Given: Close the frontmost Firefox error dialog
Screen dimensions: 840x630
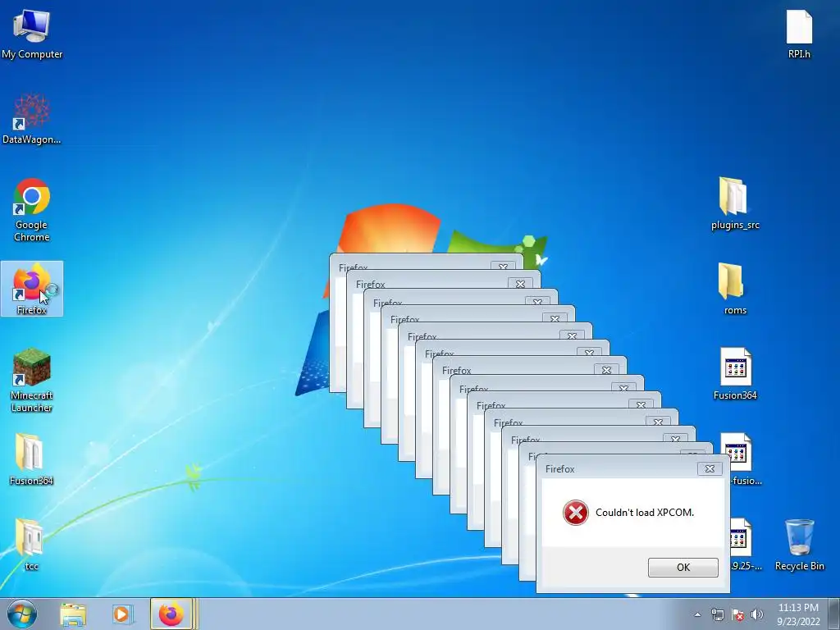Looking at the screenshot, I should [x=710, y=468].
